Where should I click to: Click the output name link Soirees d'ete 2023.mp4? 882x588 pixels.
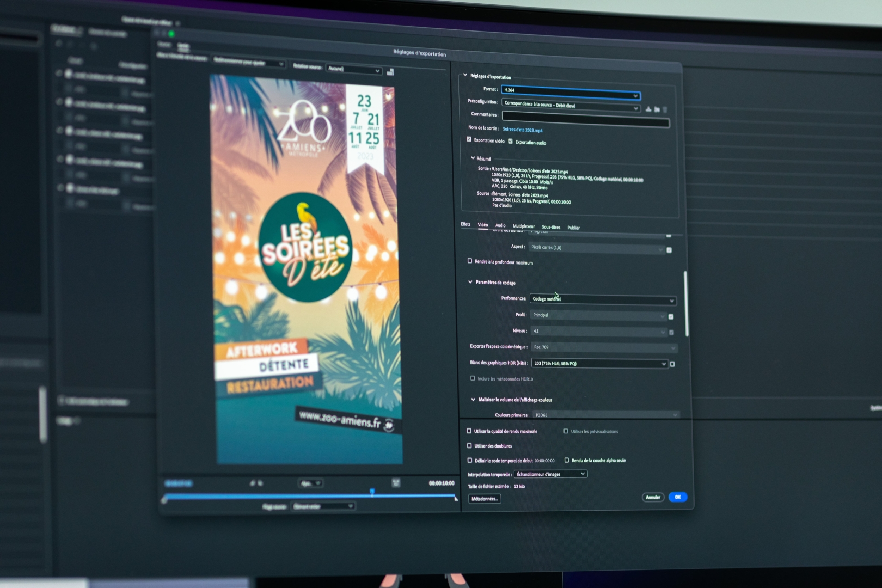(x=523, y=130)
